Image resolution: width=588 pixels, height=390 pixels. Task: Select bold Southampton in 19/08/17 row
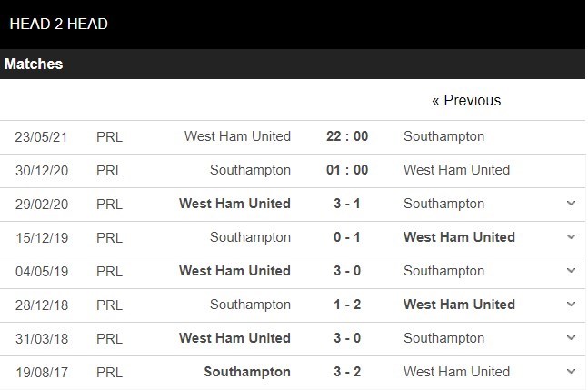pos(247,371)
